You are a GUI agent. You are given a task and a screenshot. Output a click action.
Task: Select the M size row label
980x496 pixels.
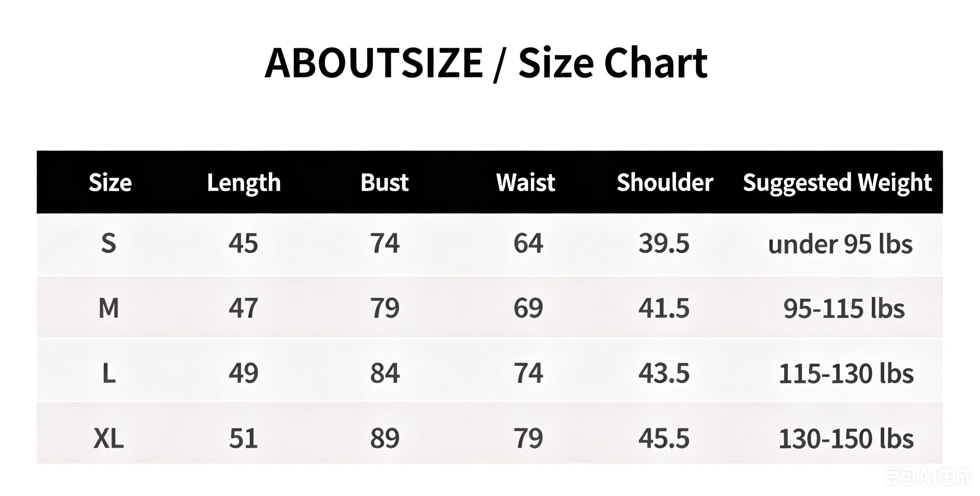tap(108, 308)
